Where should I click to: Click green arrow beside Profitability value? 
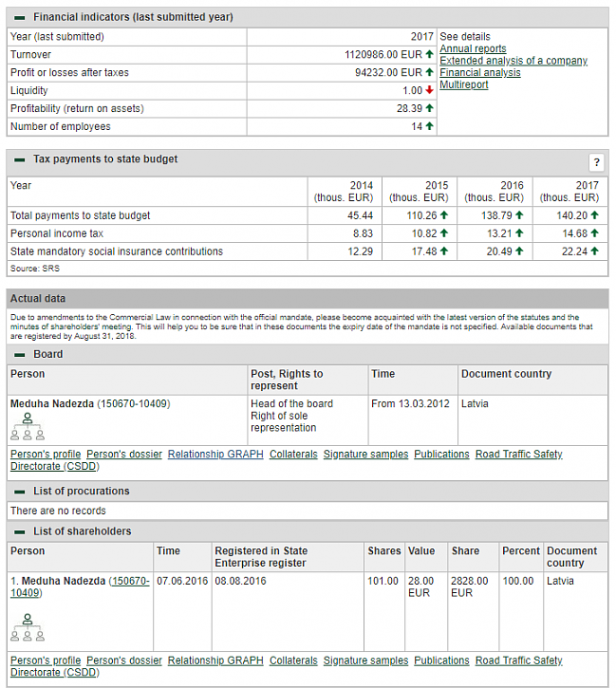coord(430,109)
